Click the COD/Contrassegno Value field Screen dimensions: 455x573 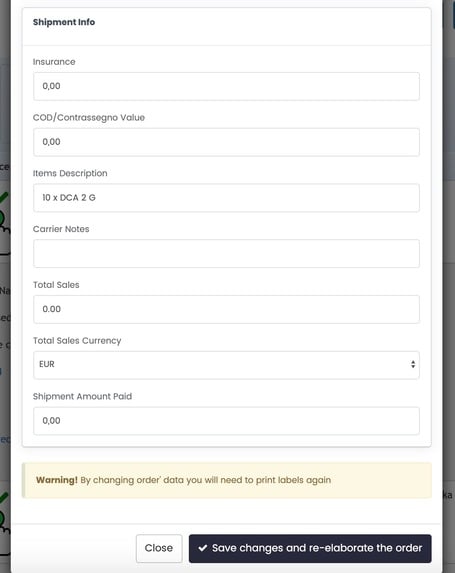point(226,142)
